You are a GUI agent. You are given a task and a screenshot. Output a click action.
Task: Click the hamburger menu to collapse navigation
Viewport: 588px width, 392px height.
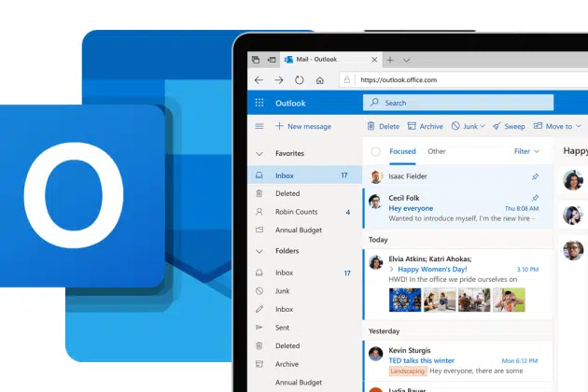click(259, 126)
